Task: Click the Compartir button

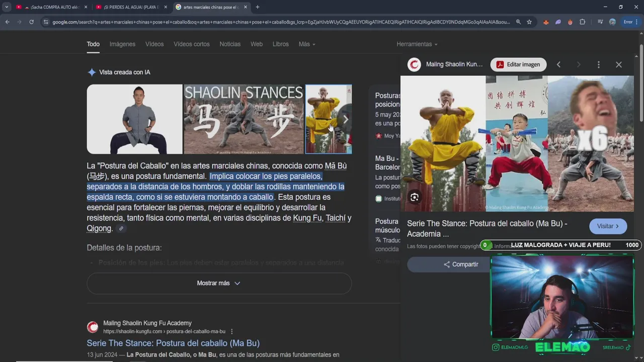Action: point(461,264)
